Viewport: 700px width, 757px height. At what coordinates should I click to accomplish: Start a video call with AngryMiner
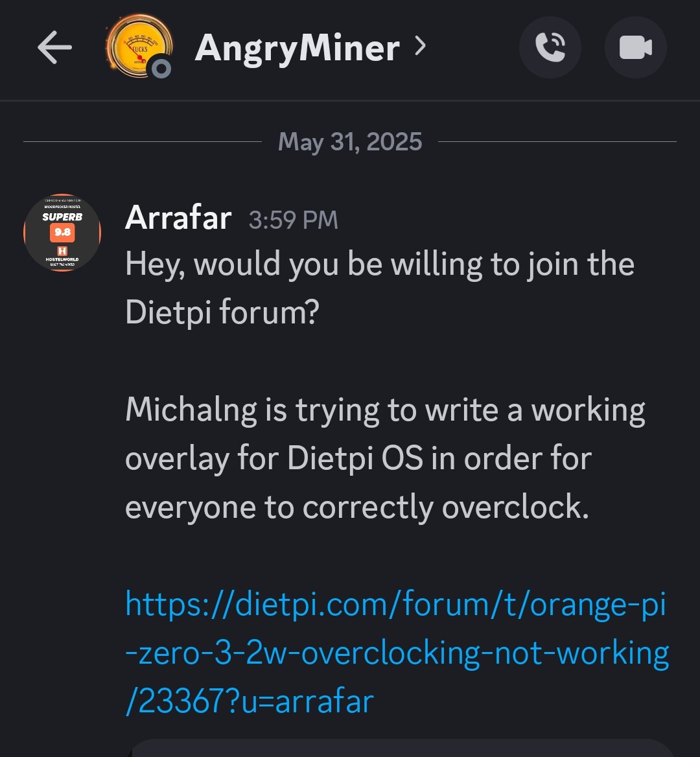[635, 47]
